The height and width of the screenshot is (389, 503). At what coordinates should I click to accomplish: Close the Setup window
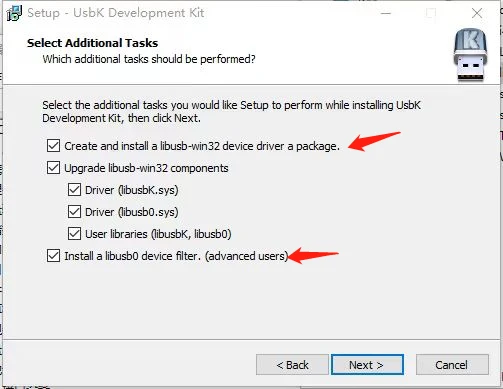point(477,13)
